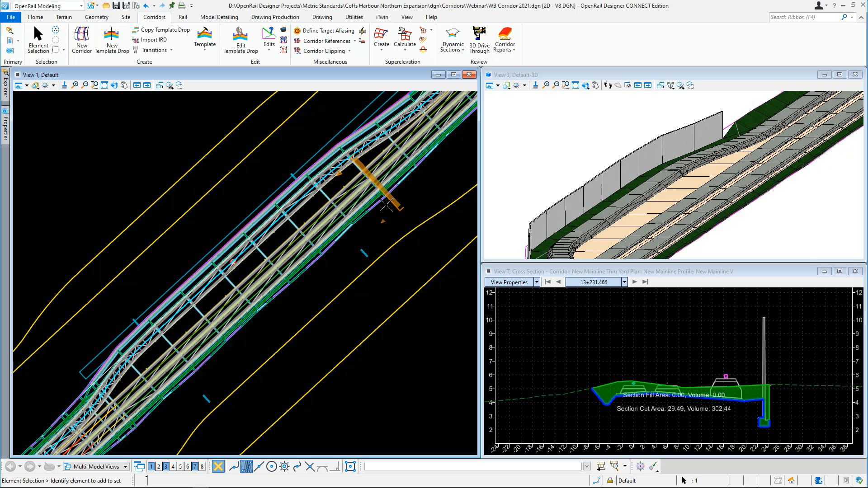Screen dimensions: 868x488
Task: Click the Define Target Aliasing tool
Action: point(324,31)
